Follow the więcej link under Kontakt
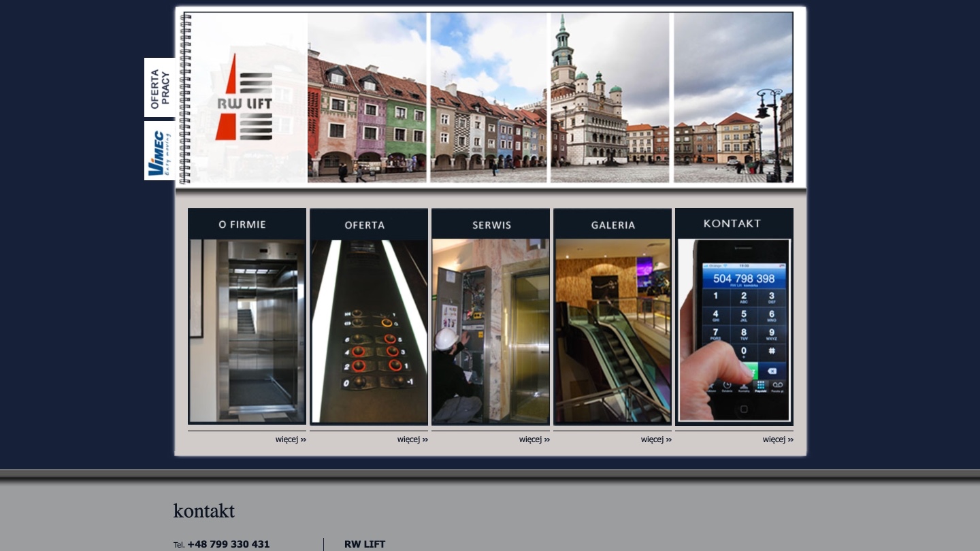This screenshot has width=980, height=551. tap(778, 439)
